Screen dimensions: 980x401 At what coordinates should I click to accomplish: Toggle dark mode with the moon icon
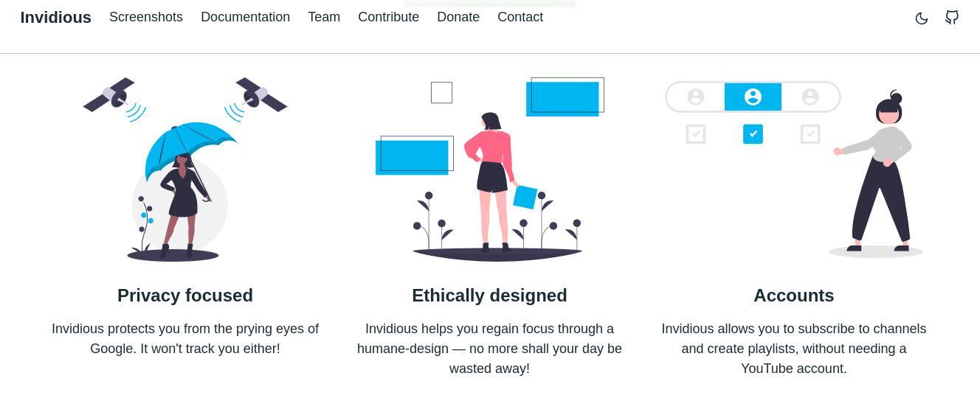(x=921, y=18)
